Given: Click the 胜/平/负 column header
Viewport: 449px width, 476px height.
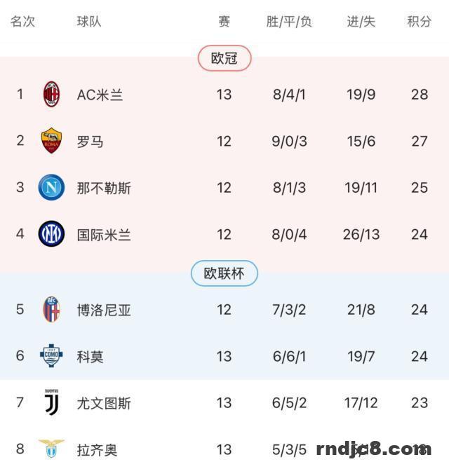Looking at the screenshot, I should (289, 22).
